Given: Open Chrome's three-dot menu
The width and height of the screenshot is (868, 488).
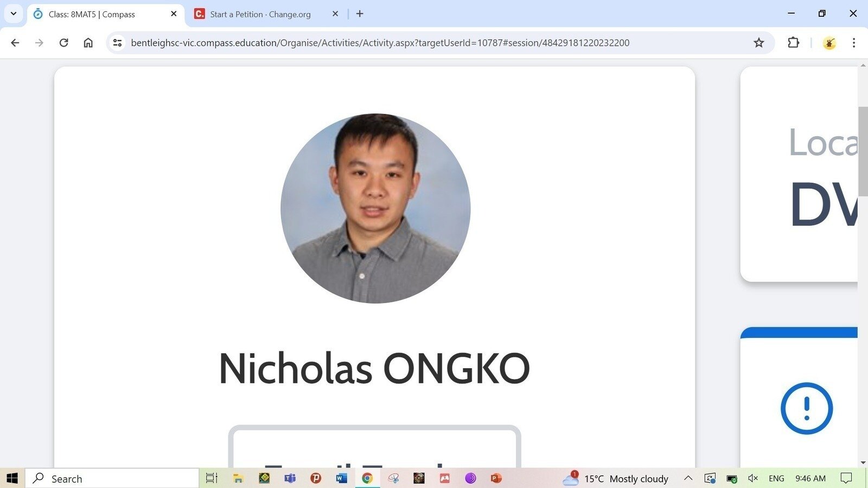Looking at the screenshot, I should pyautogui.click(x=854, y=43).
